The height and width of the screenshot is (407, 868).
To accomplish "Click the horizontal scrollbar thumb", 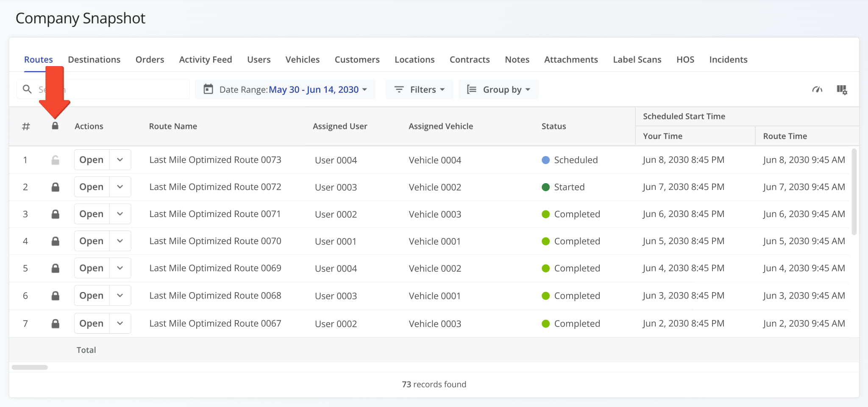I will tap(30, 367).
